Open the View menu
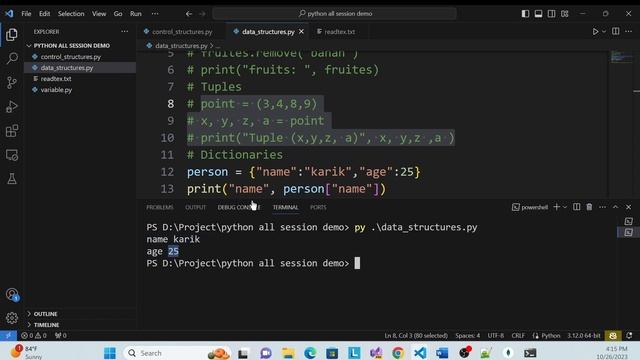The height and width of the screenshot is (360, 640). tap(99, 13)
